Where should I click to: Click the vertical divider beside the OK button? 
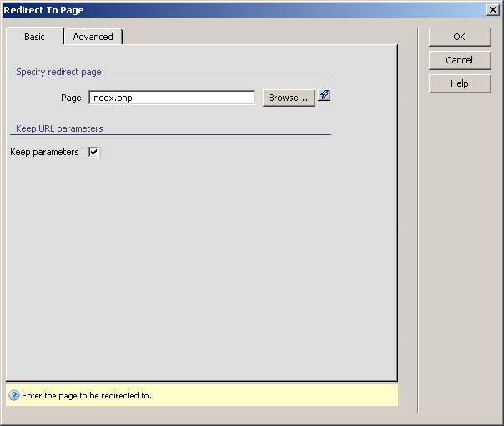tap(417, 217)
